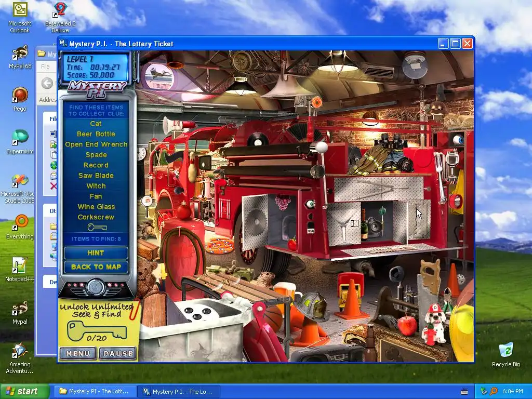
Task: Open File menu in the Explorer window
Action: pyautogui.click(x=45, y=66)
